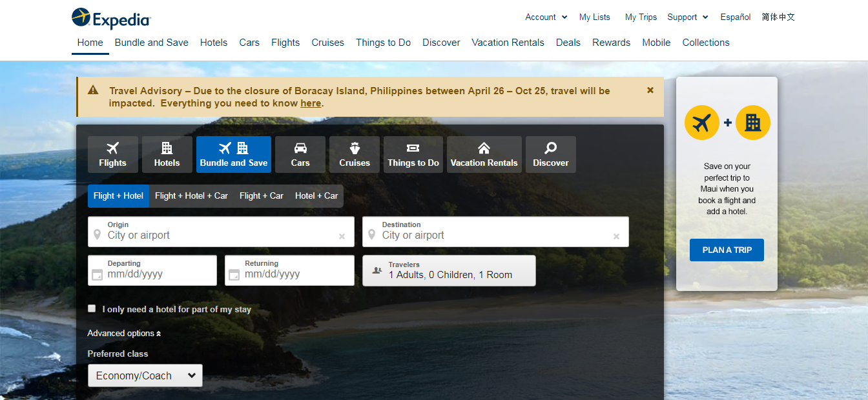Open the Support dropdown menu
The height and width of the screenshot is (400, 868).
(688, 17)
